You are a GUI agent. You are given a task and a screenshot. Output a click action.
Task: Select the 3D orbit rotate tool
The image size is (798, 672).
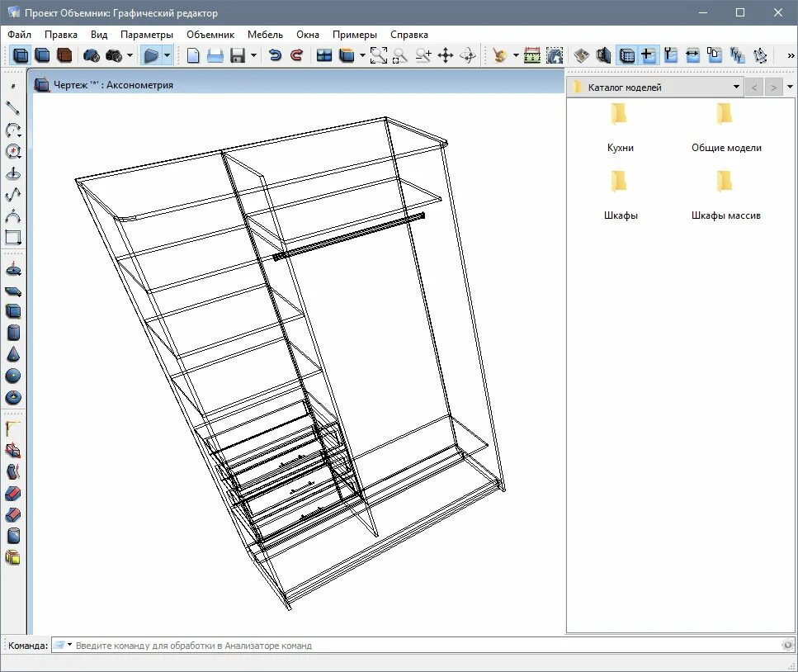click(x=468, y=55)
